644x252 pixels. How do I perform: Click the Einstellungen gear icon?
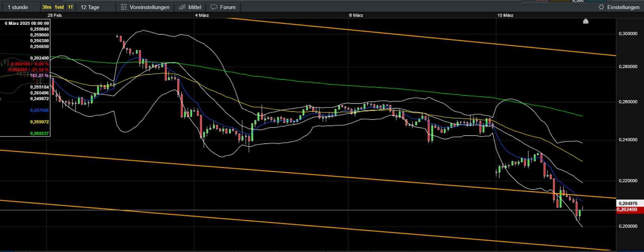[x=601, y=7]
